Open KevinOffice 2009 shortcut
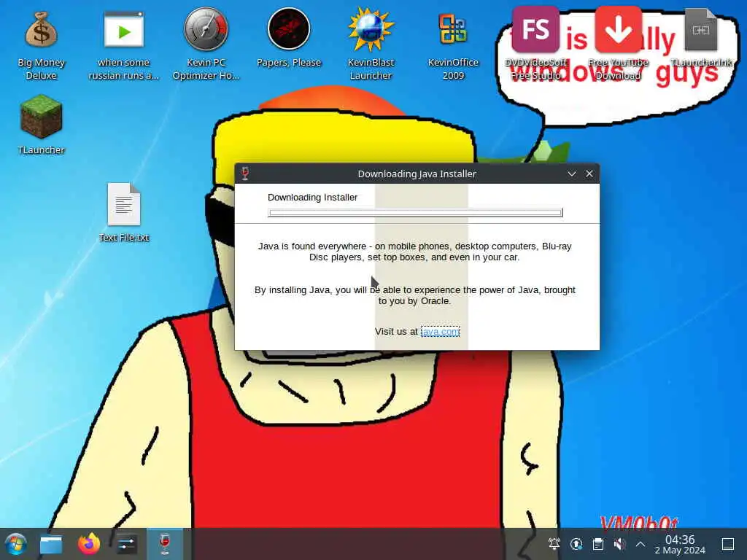The image size is (747, 560). click(453, 46)
